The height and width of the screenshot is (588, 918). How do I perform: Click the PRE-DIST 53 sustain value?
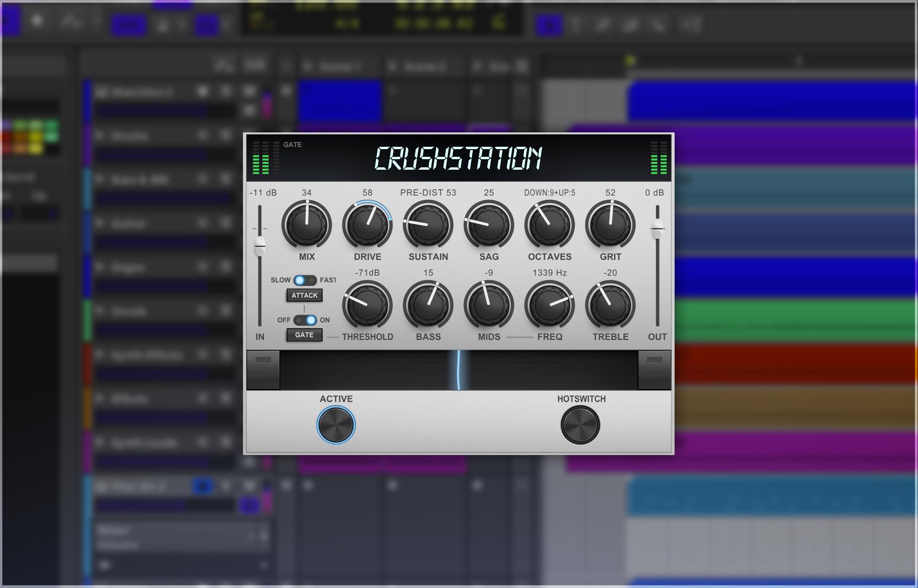(428, 193)
